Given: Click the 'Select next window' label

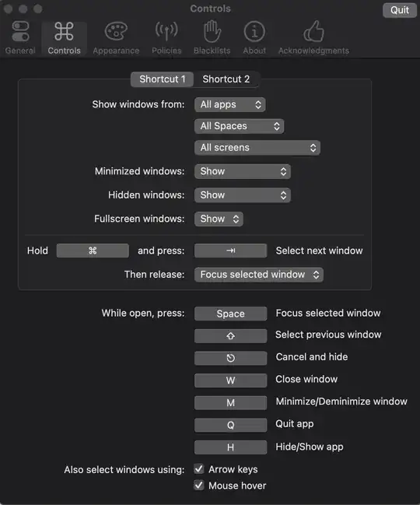Looking at the screenshot, I should tap(319, 251).
